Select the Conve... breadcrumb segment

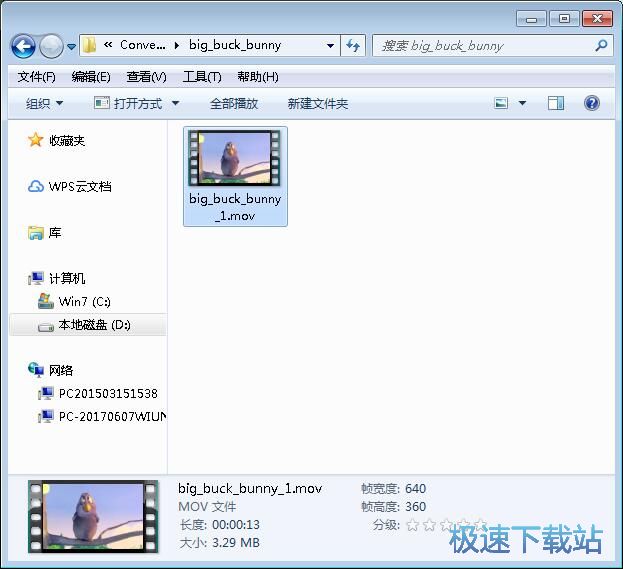coord(143,45)
